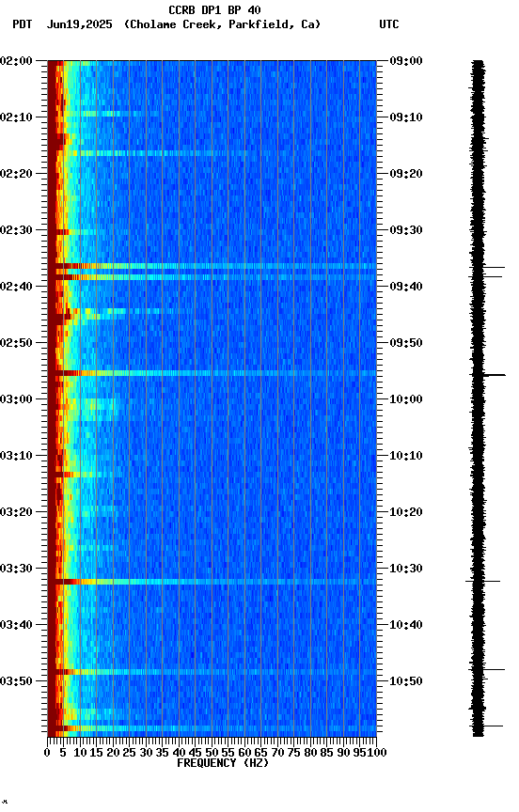Click the location text "(Cholame Creek, Parkfield, Ca)"

click(222, 24)
